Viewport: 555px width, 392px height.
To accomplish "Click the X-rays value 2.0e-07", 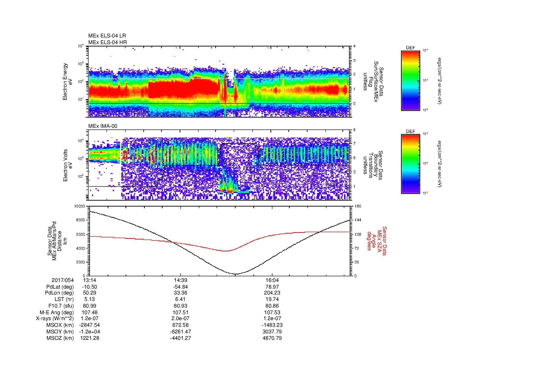I will [181, 318].
